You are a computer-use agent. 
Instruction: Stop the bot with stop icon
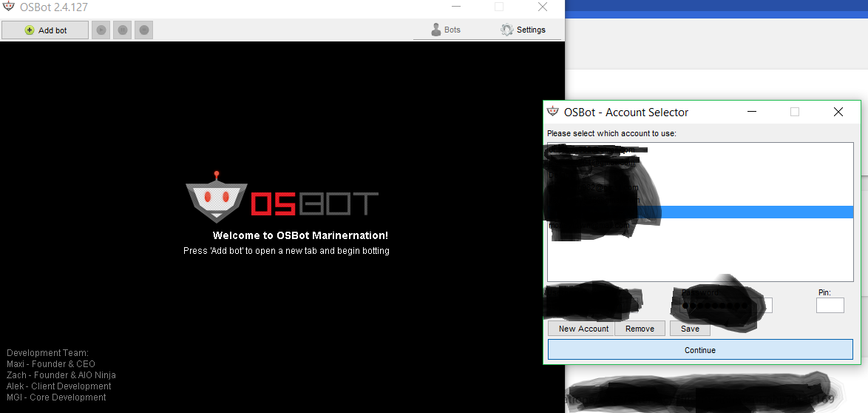click(144, 30)
